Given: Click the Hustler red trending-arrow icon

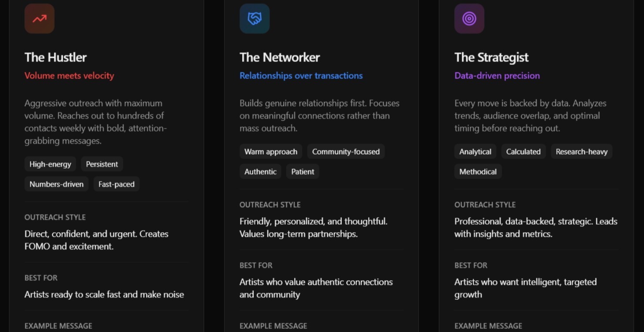Looking at the screenshot, I should pyautogui.click(x=39, y=19).
